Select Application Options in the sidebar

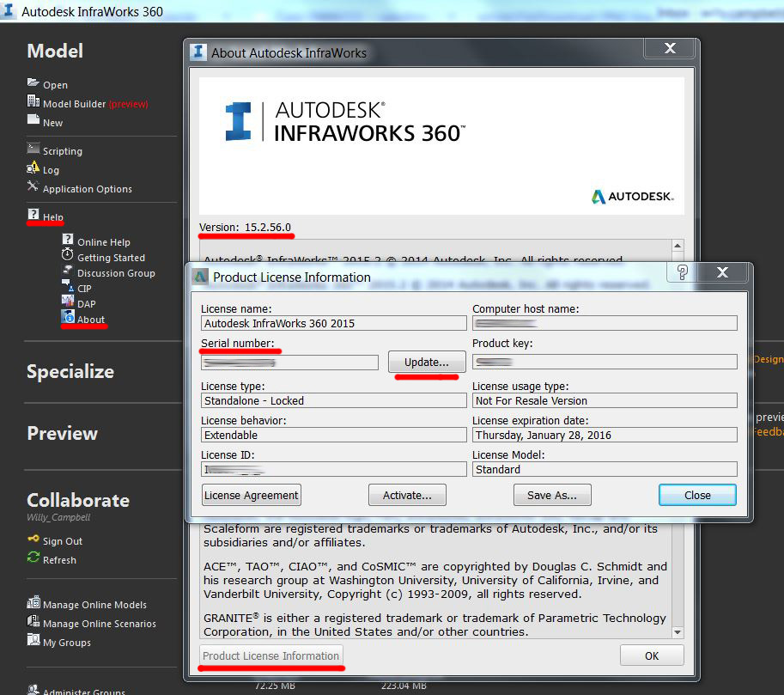tap(88, 189)
